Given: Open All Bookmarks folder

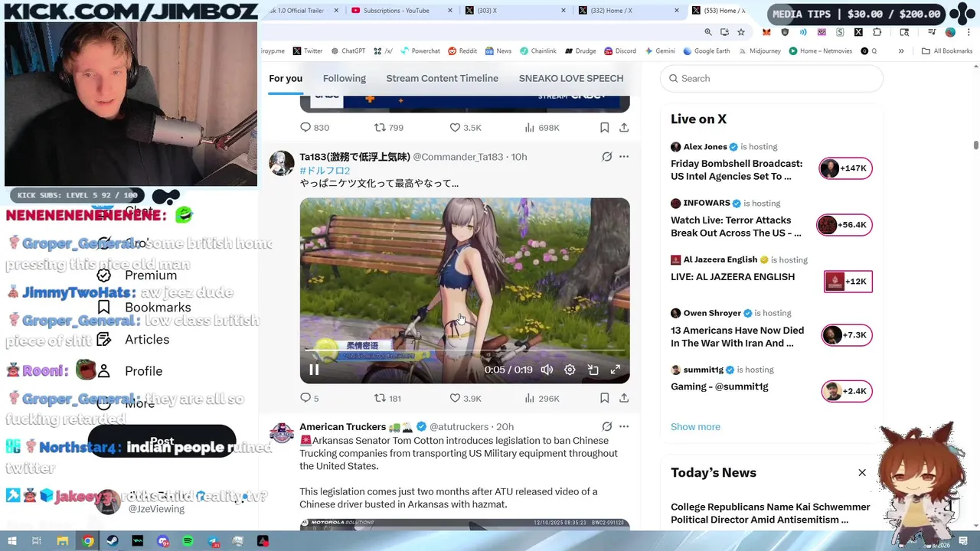Looking at the screenshot, I should click(947, 51).
